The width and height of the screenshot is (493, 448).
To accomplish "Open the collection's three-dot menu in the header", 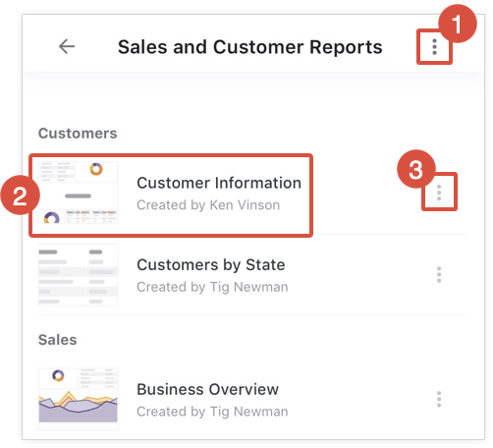I will point(434,47).
